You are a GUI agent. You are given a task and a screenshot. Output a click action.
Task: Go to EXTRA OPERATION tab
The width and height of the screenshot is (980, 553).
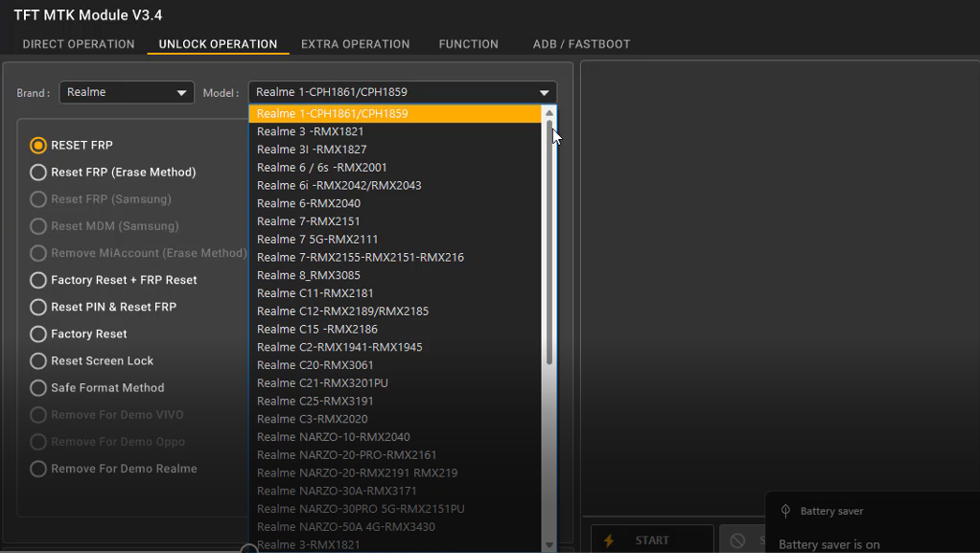coord(356,44)
